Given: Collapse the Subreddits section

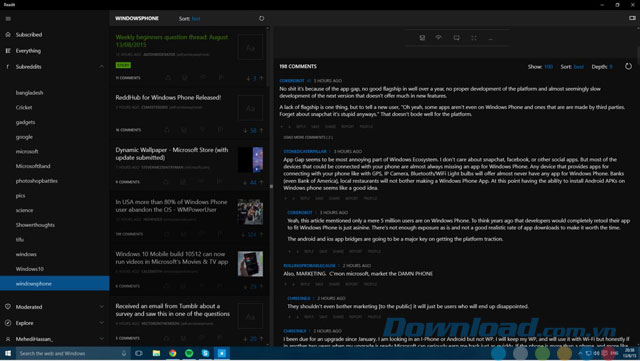Looking at the screenshot, I should [x=101, y=67].
